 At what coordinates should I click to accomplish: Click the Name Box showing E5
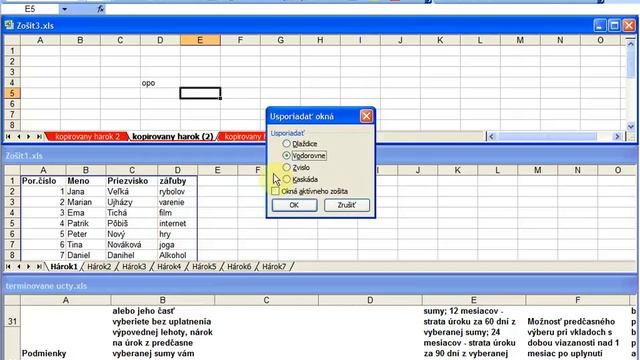tap(30, 9)
